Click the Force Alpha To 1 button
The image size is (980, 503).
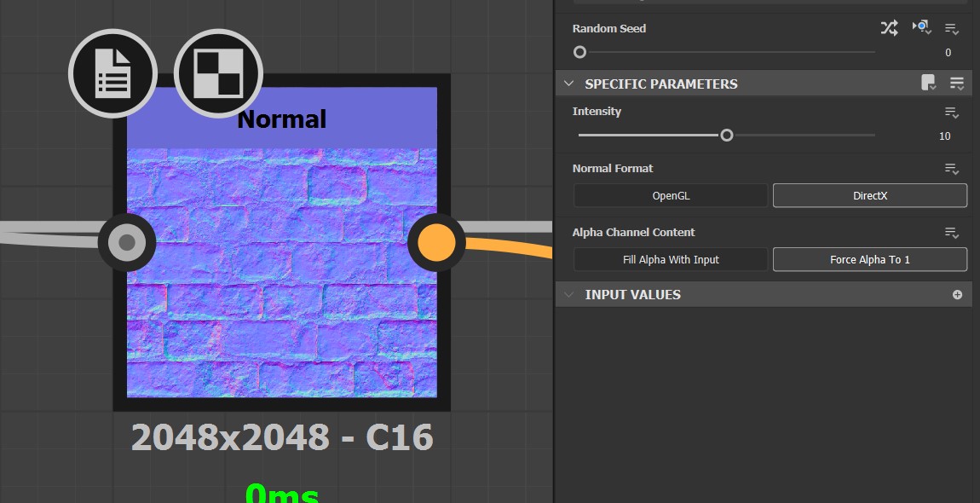tap(869, 259)
